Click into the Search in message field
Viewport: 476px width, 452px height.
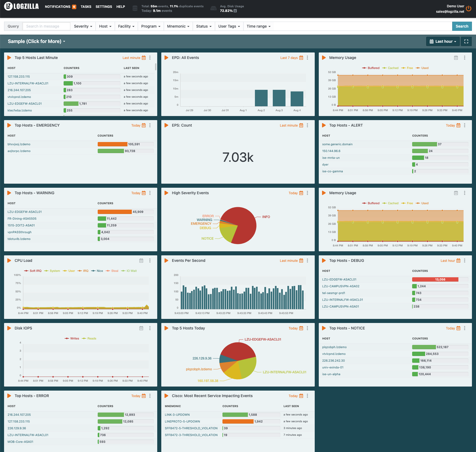(x=46, y=26)
